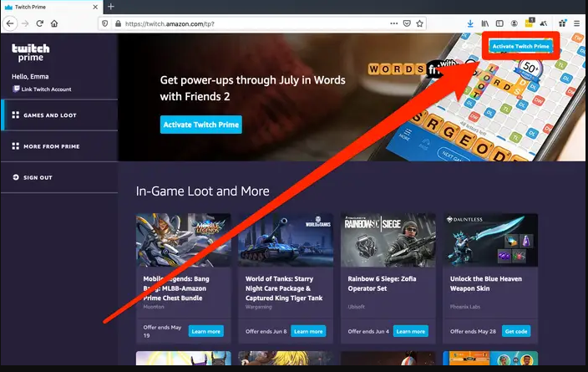The image size is (588, 372).
Task: Select Games and Loot menu item
Action: pos(59,115)
